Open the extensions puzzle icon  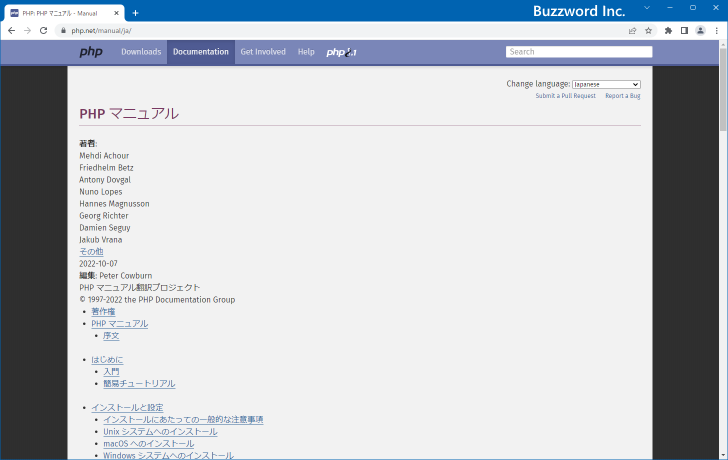pyautogui.click(x=668, y=31)
